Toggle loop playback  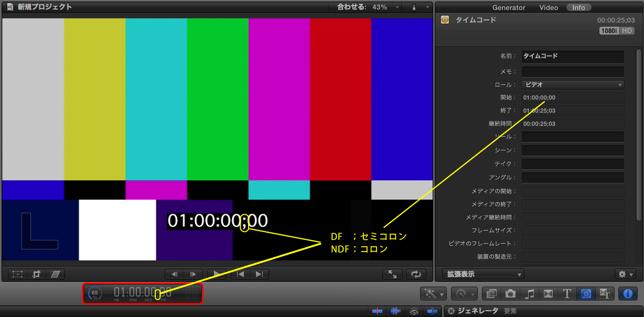[416, 274]
